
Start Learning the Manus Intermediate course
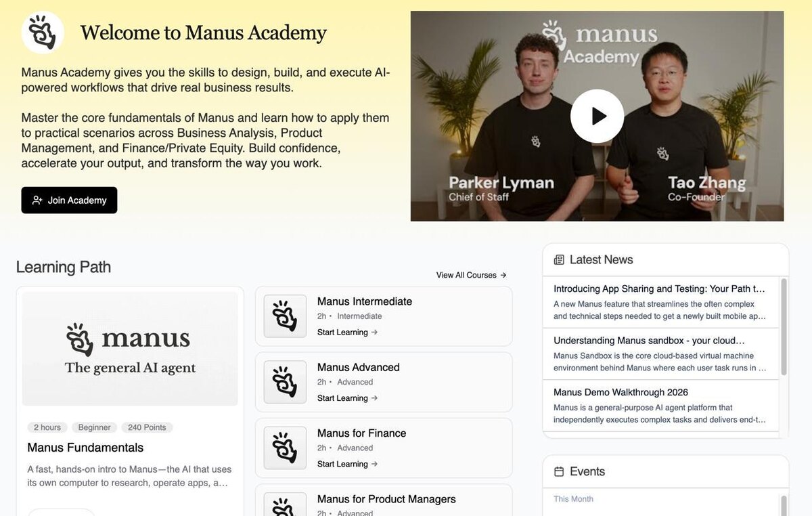tap(347, 332)
